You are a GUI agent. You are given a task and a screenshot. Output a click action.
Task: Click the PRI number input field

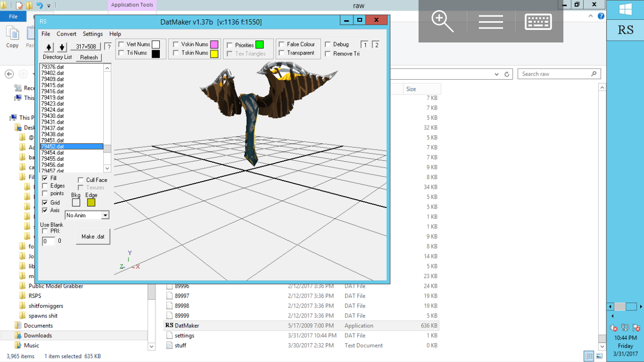(48, 241)
